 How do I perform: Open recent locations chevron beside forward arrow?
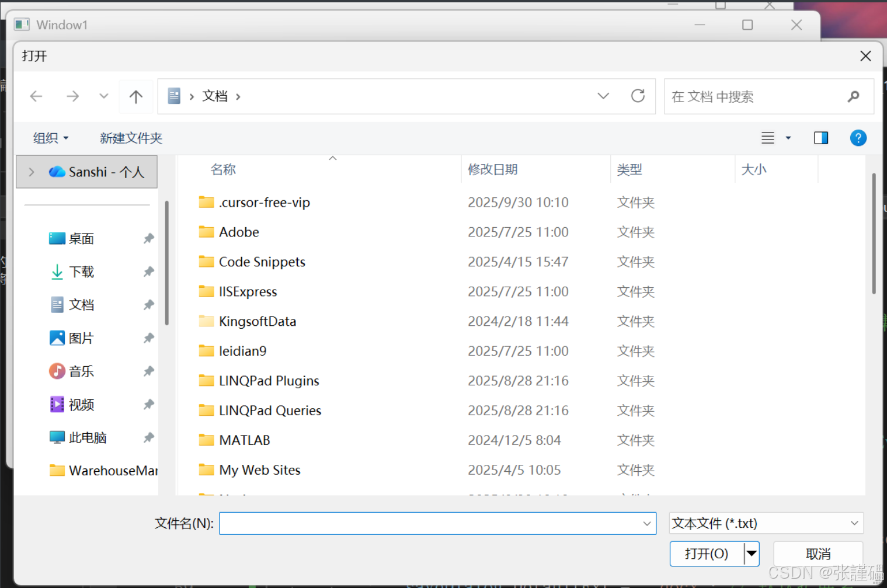[103, 96]
